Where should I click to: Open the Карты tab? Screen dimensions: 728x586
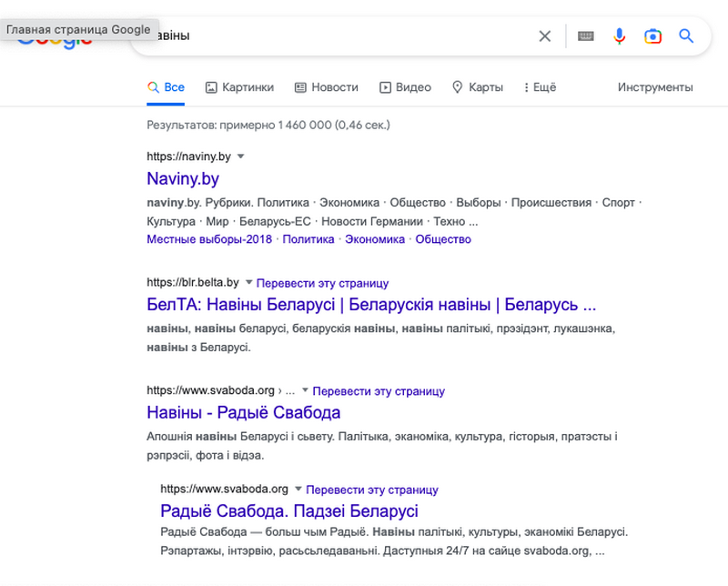[478, 87]
